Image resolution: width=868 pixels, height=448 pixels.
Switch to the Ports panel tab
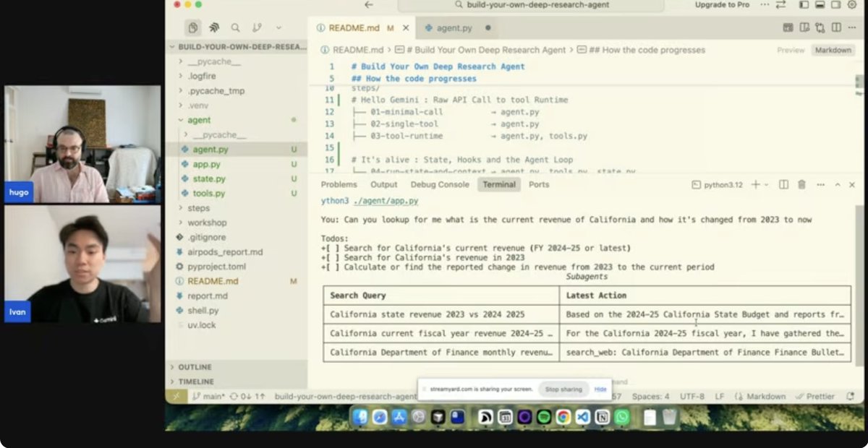click(x=539, y=184)
